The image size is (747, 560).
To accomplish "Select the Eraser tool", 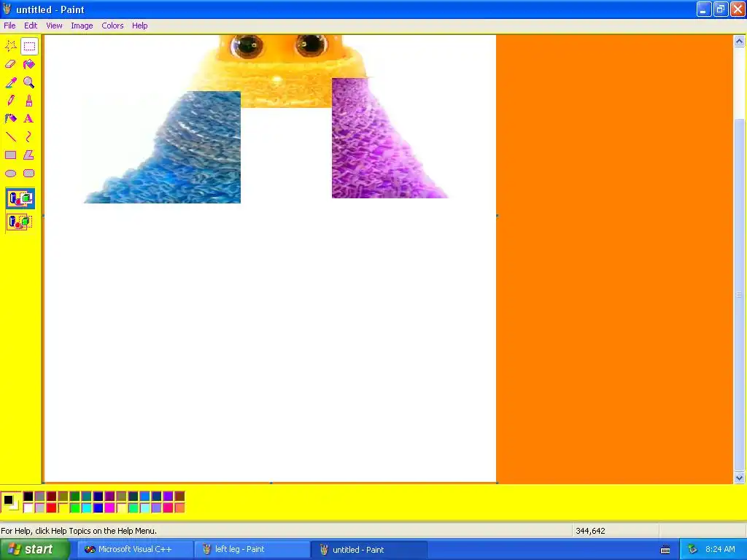I will click(10, 64).
